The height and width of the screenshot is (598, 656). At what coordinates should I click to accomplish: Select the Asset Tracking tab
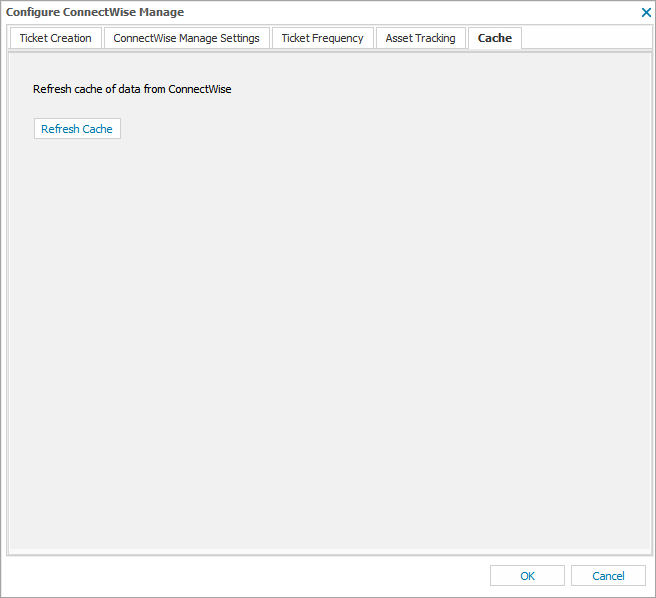[x=420, y=38]
